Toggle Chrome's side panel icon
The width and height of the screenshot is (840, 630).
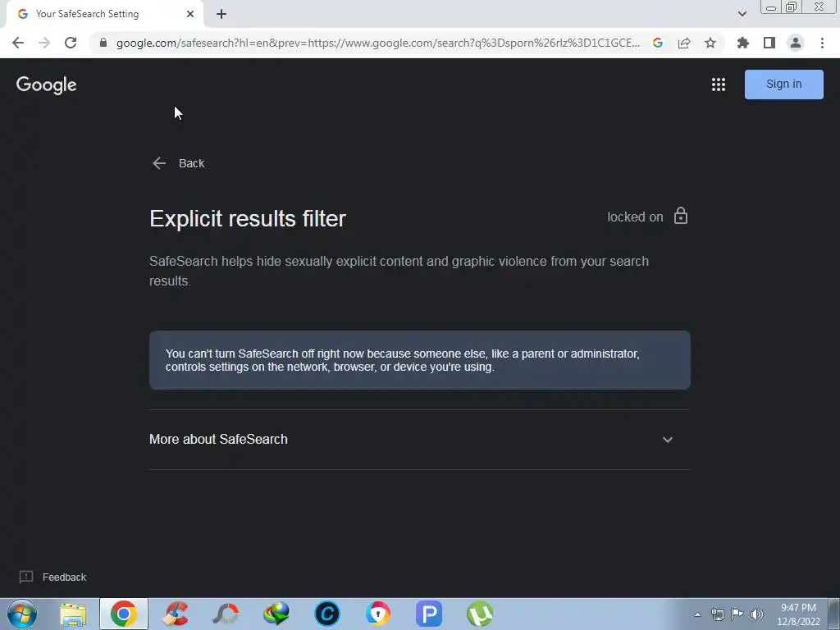point(769,43)
